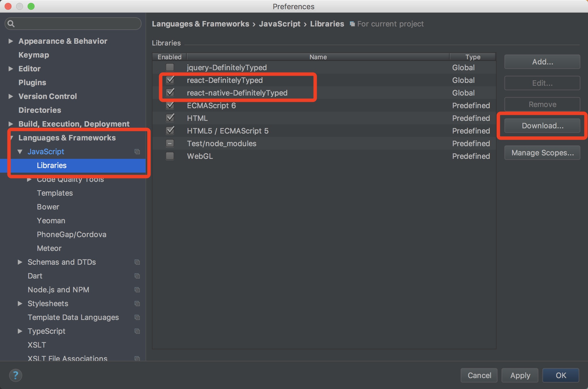Screen dimensions: 588x389
Task: Open XSLT settings
Action: 37,345
